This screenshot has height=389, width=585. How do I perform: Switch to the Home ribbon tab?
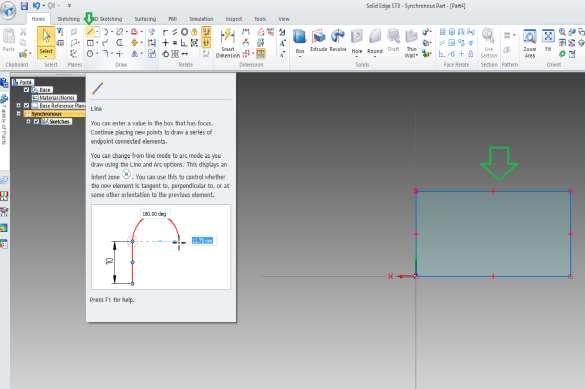pyautogui.click(x=38, y=19)
